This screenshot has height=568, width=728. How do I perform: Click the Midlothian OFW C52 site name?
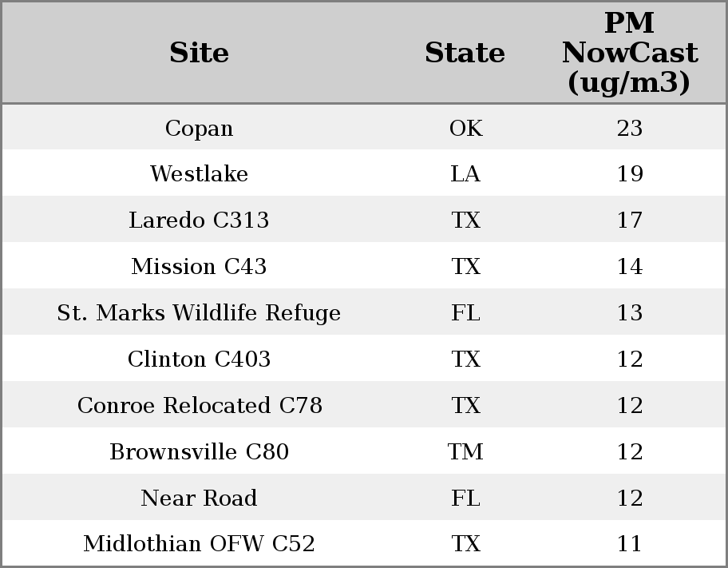[x=199, y=544]
